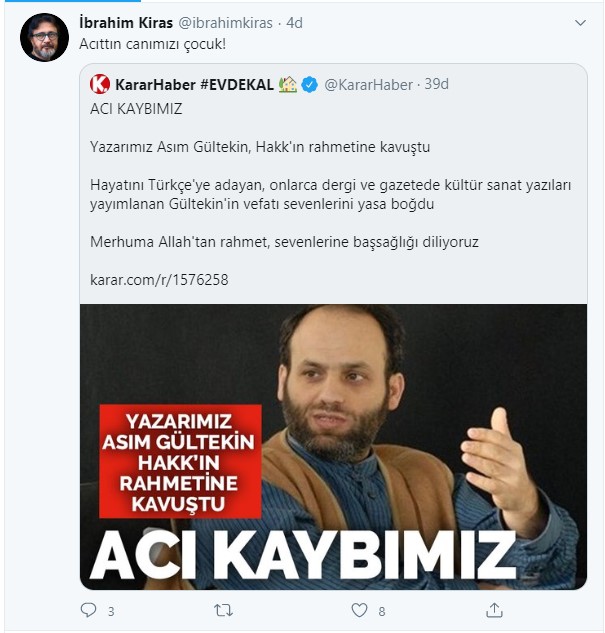Click the KararHaber red K logo avatar
The width and height of the screenshot is (605, 633).
(100, 84)
